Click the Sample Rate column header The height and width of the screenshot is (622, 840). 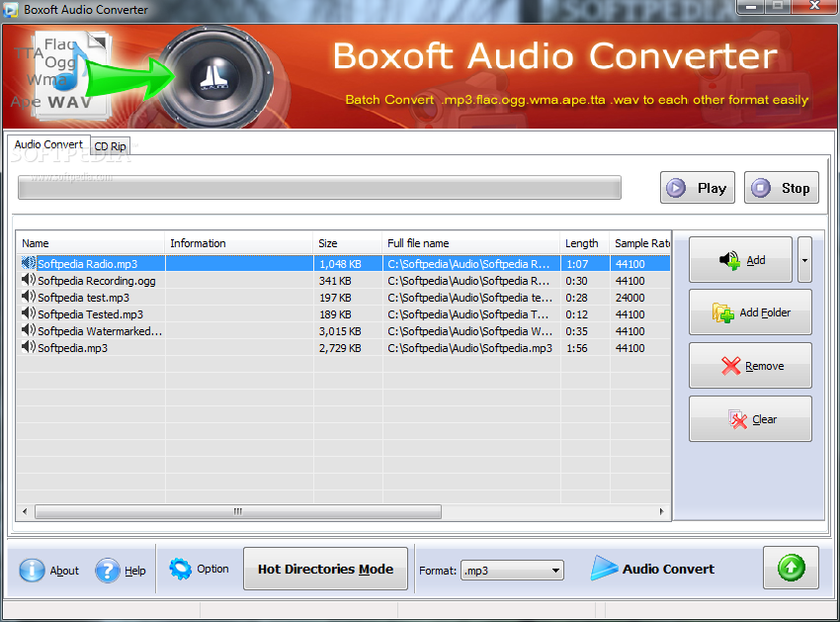coord(640,243)
